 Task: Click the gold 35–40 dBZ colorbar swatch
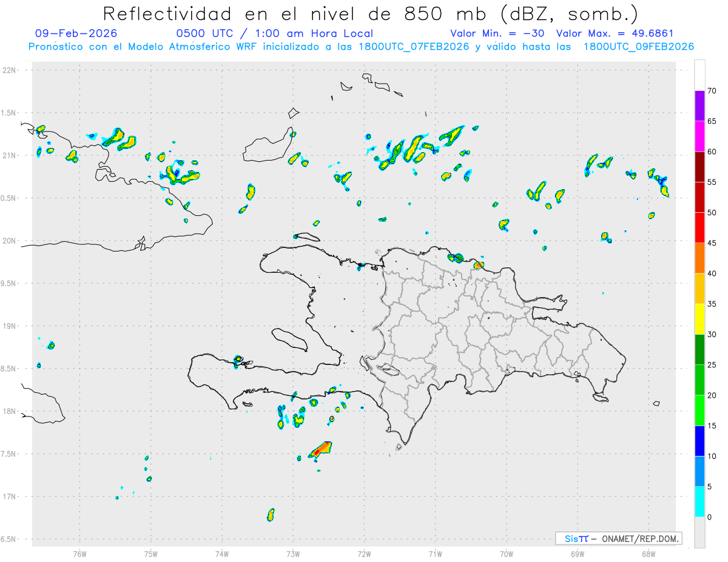point(699,289)
